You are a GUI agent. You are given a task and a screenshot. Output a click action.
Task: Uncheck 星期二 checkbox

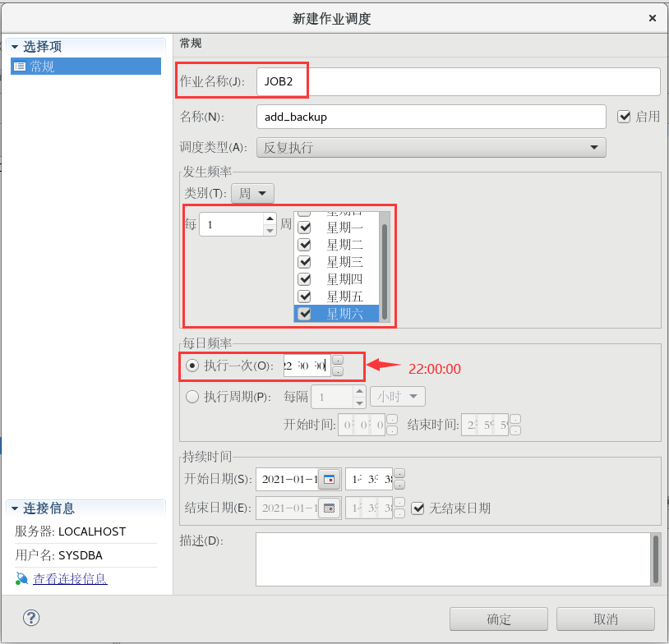304,245
